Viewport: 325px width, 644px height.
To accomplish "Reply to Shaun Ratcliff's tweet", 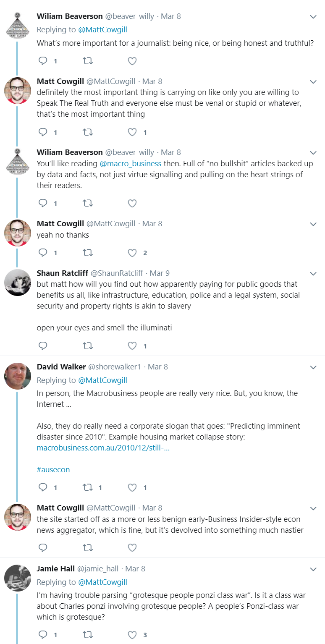I will (43, 346).
